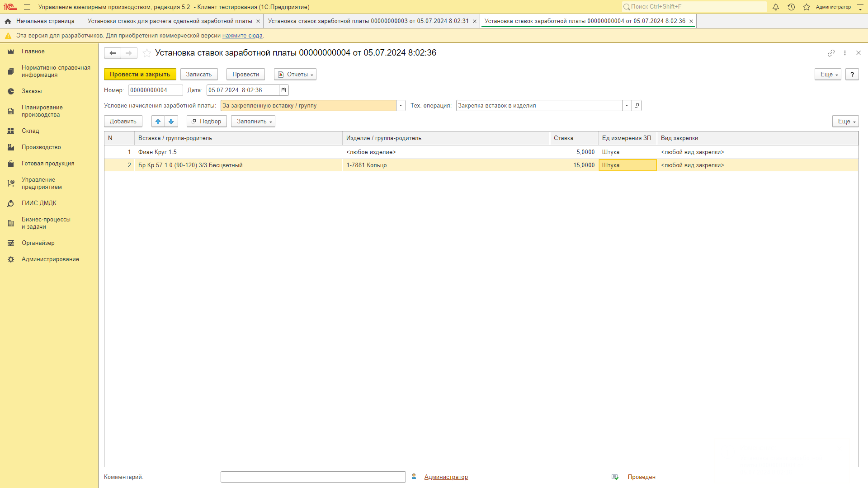Close the document 00000000004 tab
The image size is (868, 488).
pos(691,21)
